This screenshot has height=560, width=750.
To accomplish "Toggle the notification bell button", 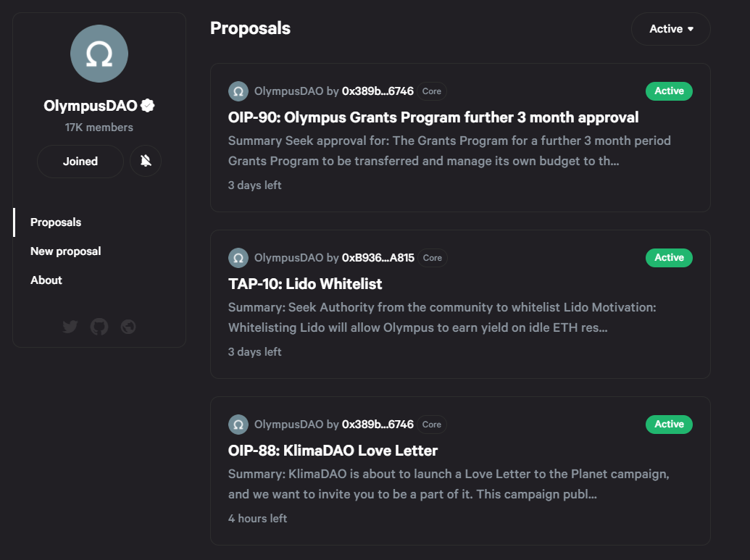I will [x=146, y=162].
